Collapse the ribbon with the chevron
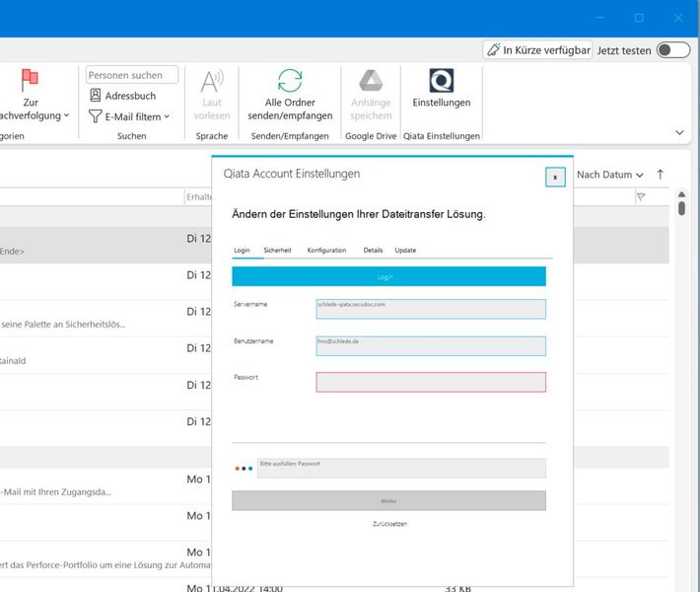The image size is (700, 592). [679, 132]
